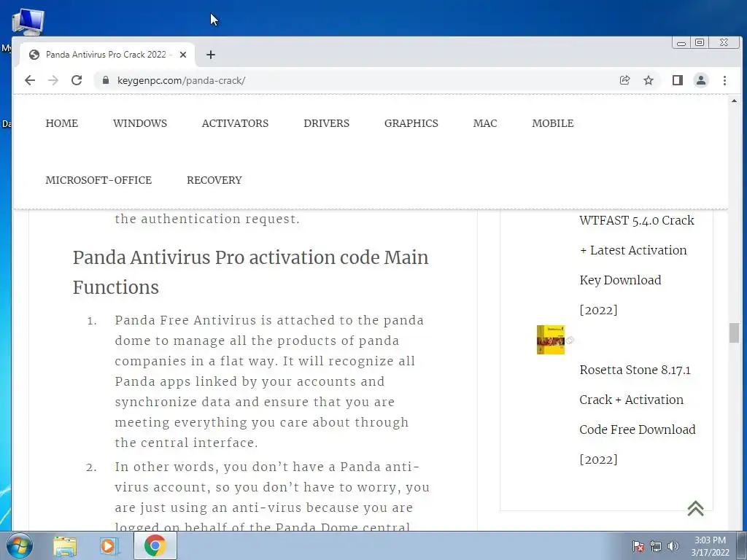Open the network tray icon
This screenshot has width=747, height=560.
(x=656, y=547)
